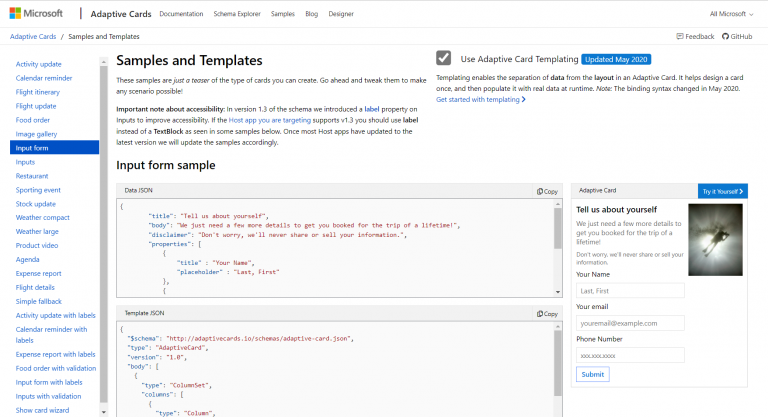Click the Updated May 2020 badge
Viewport: 768px width, 417px height.
point(616,59)
